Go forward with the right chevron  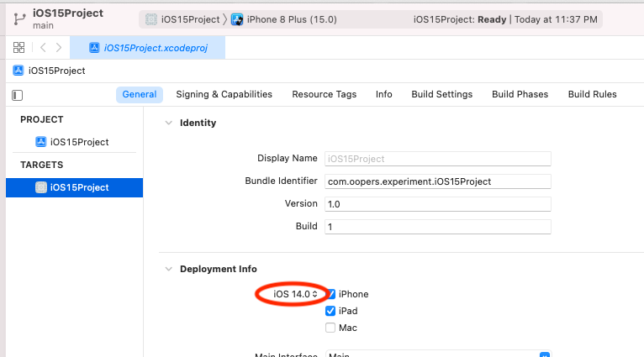(58, 48)
